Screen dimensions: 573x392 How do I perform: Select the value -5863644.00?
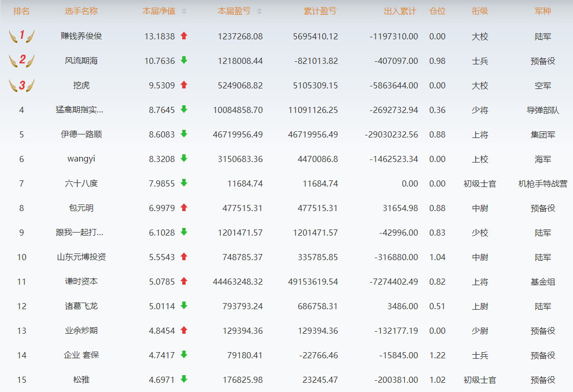393,85
